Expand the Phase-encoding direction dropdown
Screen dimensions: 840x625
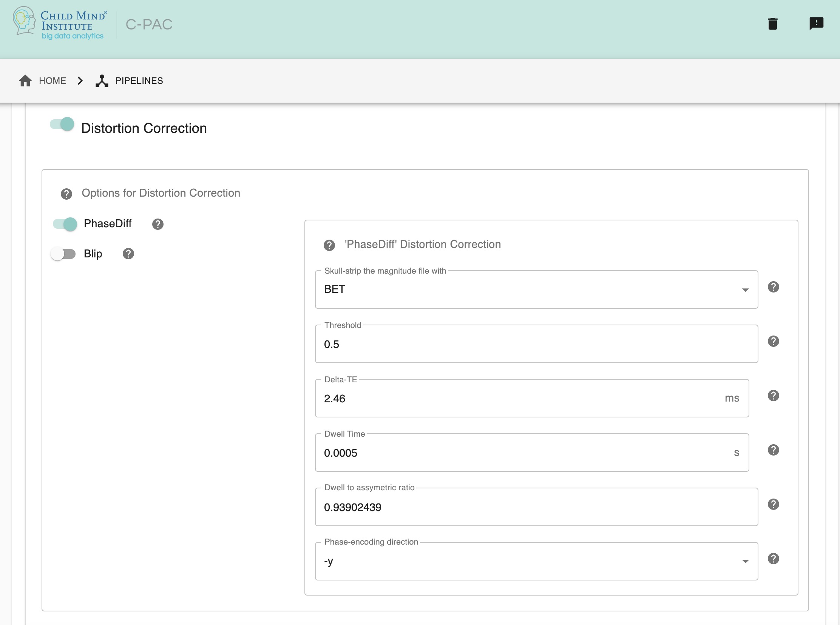536,562
